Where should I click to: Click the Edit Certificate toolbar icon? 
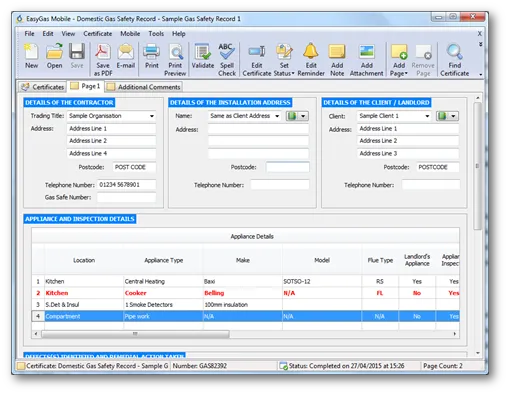(x=257, y=60)
